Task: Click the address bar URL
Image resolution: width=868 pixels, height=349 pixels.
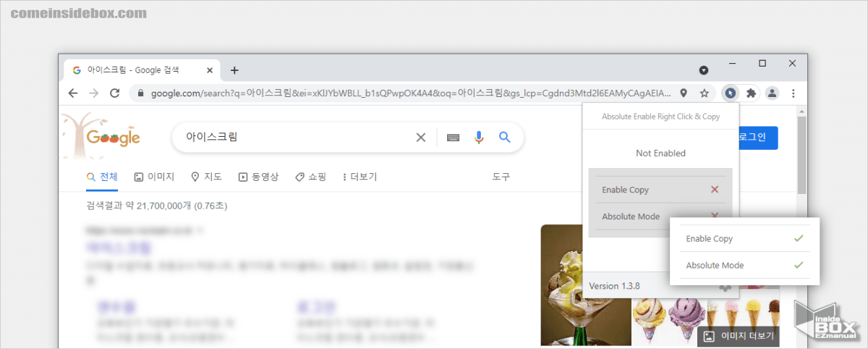Action: pyautogui.click(x=411, y=93)
